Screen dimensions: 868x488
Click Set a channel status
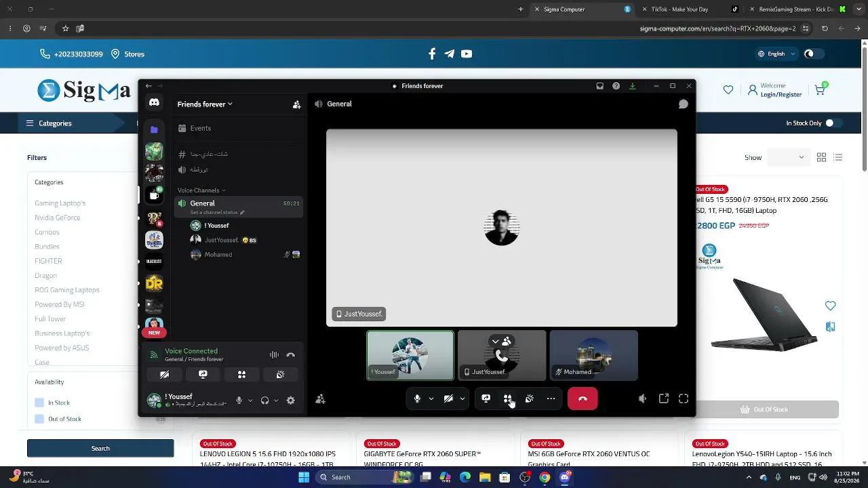click(x=217, y=212)
